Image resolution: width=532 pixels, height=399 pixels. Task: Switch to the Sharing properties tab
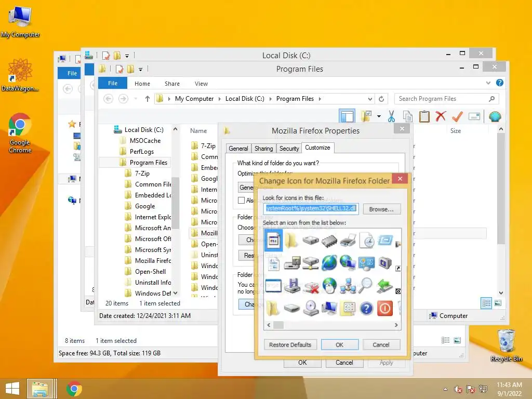[263, 148]
